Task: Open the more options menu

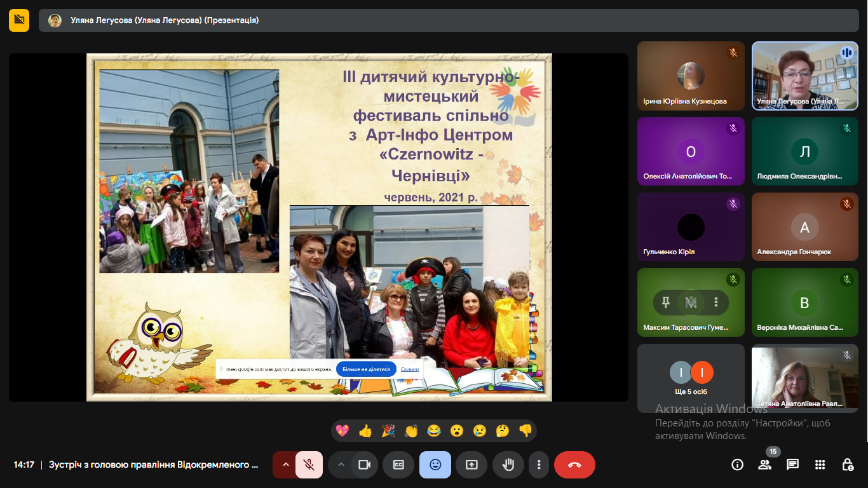Action: point(539,464)
